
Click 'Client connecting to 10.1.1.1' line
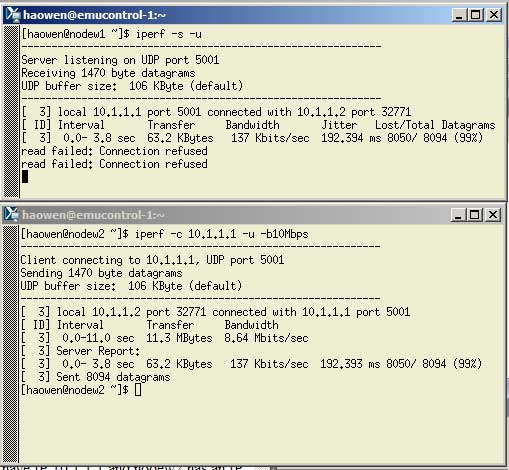152,260
